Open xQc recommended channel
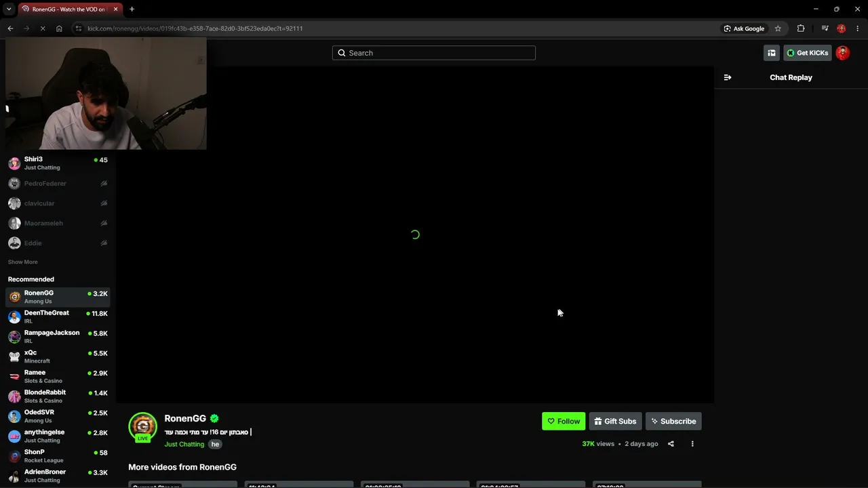 58,357
